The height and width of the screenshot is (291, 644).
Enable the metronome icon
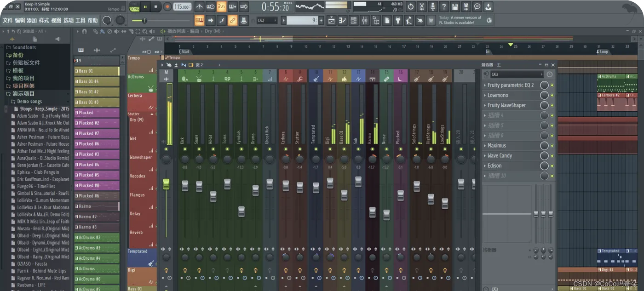click(x=199, y=6)
